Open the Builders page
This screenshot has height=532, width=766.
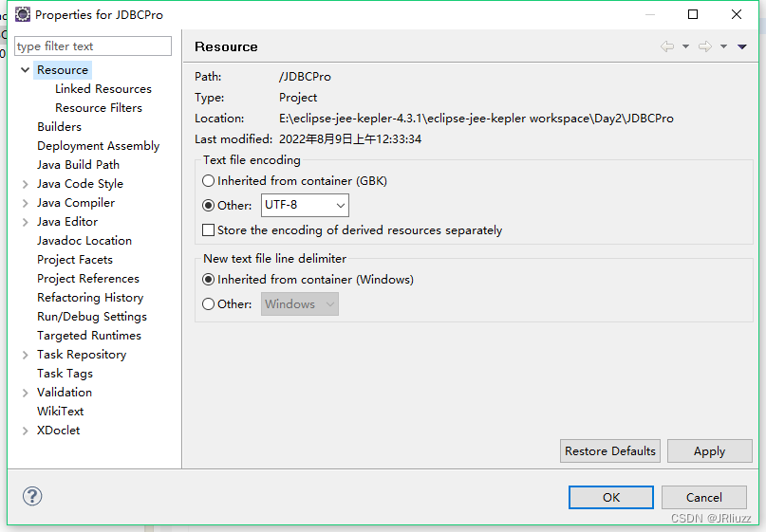[x=59, y=127]
